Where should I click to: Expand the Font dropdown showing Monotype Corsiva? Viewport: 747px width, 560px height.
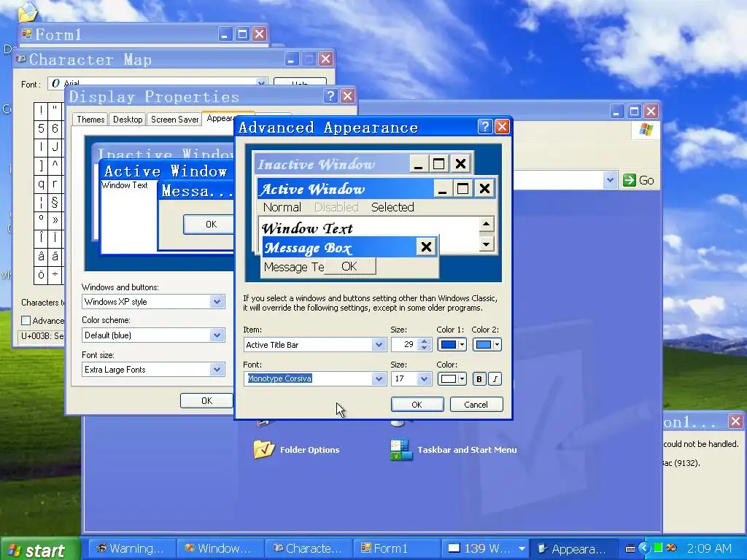click(379, 379)
